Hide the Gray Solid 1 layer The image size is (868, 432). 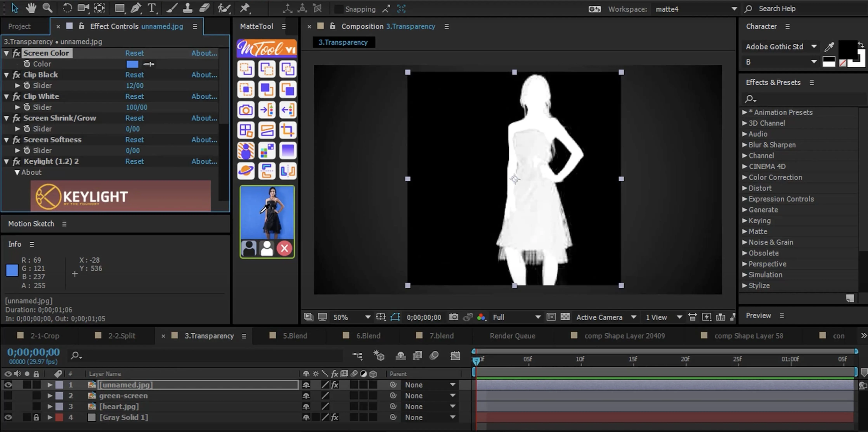(x=8, y=417)
